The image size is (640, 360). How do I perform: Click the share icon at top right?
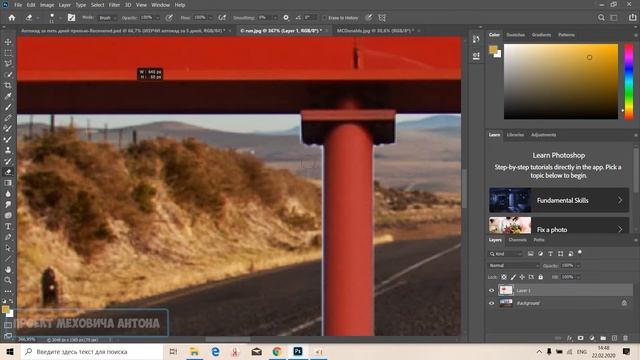(x=632, y=18)
